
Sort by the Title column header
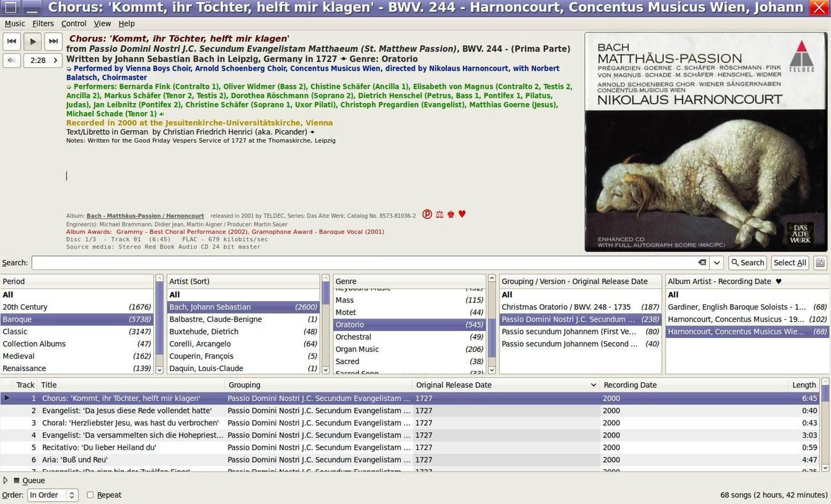click(x=132, y=385)
